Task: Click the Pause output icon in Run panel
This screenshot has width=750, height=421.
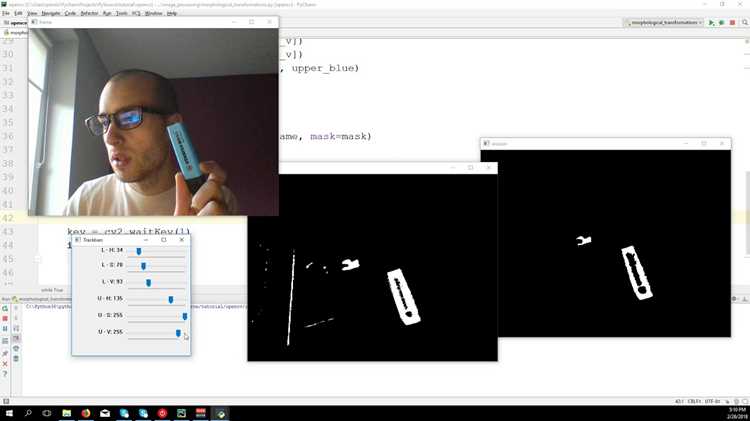Action: pos(5,329)
